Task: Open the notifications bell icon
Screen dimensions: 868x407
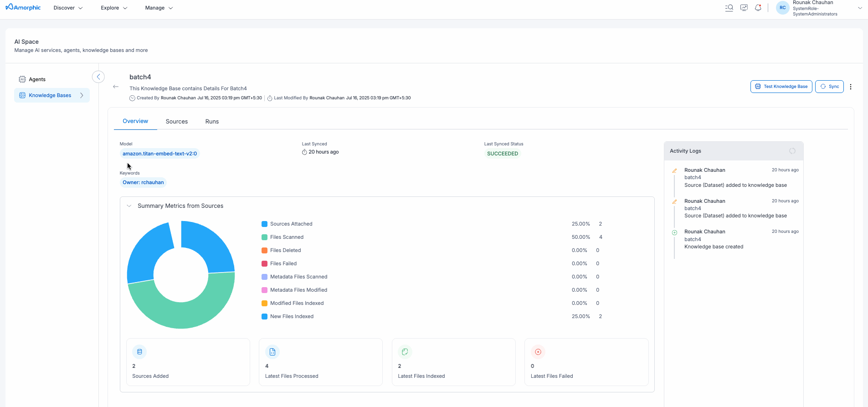Action: pyautogui.click(x=758, y=8)
